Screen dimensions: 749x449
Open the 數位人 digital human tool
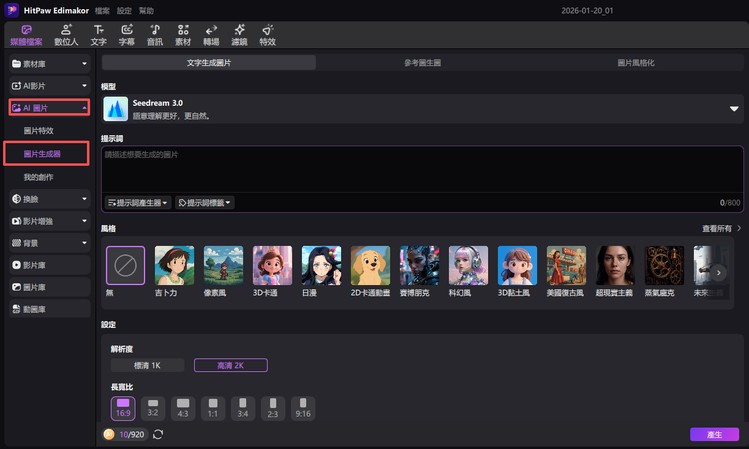coord(66,35)
